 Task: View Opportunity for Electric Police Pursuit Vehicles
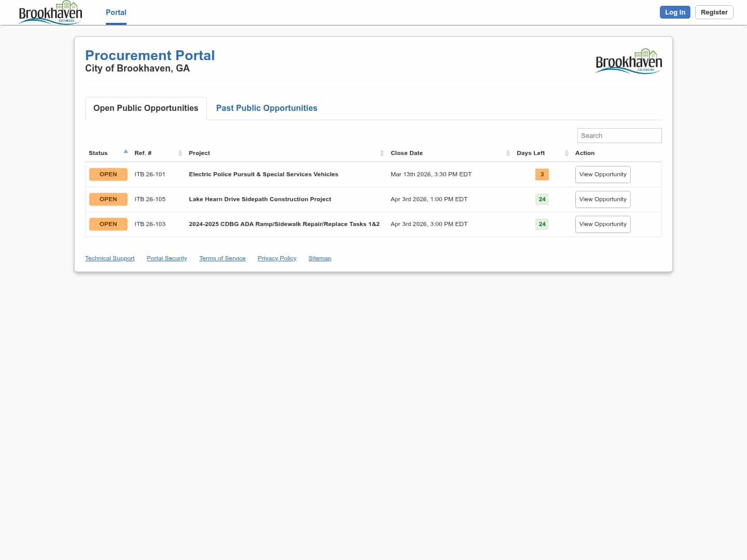pyautogui.click(x=603, y=175)
